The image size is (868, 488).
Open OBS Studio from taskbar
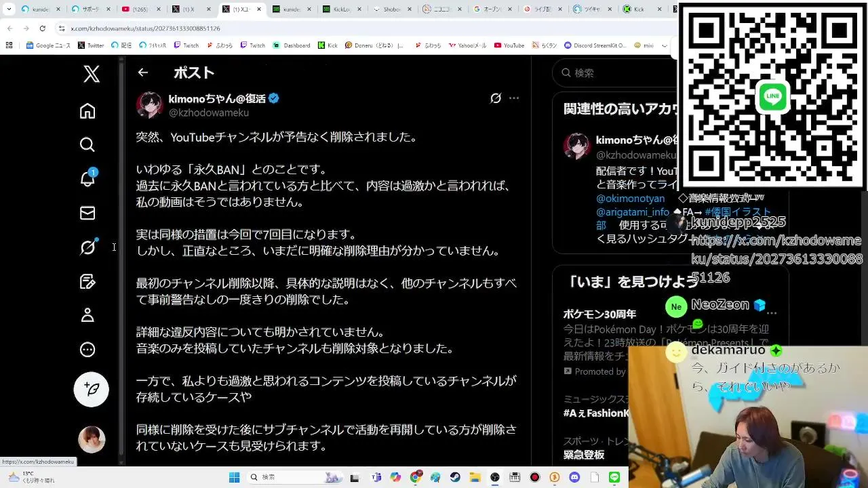coord(495,477)
